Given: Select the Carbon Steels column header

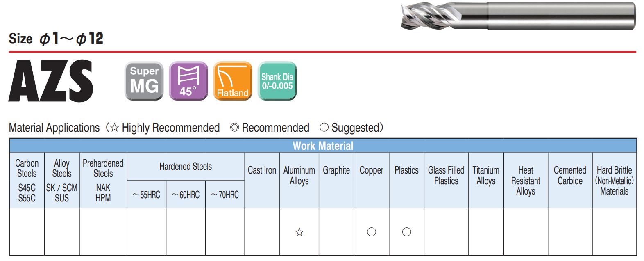Looking at the screenshot, I should [27, 180].
